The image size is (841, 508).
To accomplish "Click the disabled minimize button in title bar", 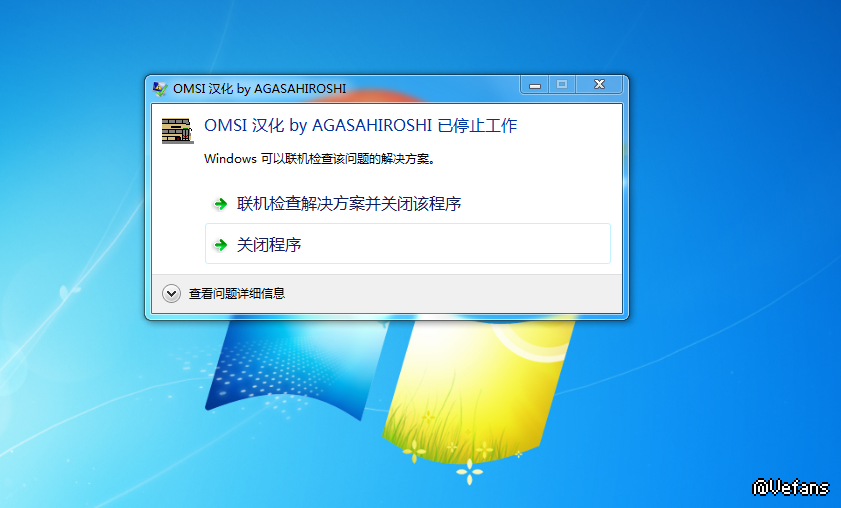I will pos(534,84).
